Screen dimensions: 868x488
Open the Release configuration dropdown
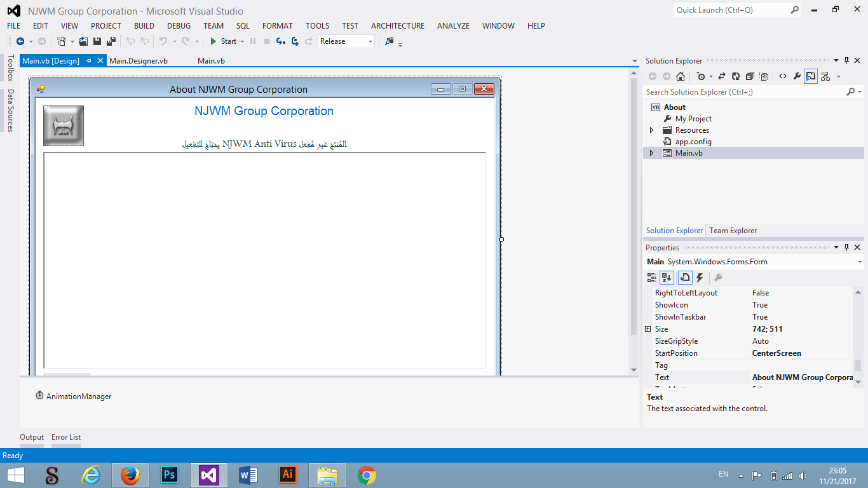coord(346,41)
